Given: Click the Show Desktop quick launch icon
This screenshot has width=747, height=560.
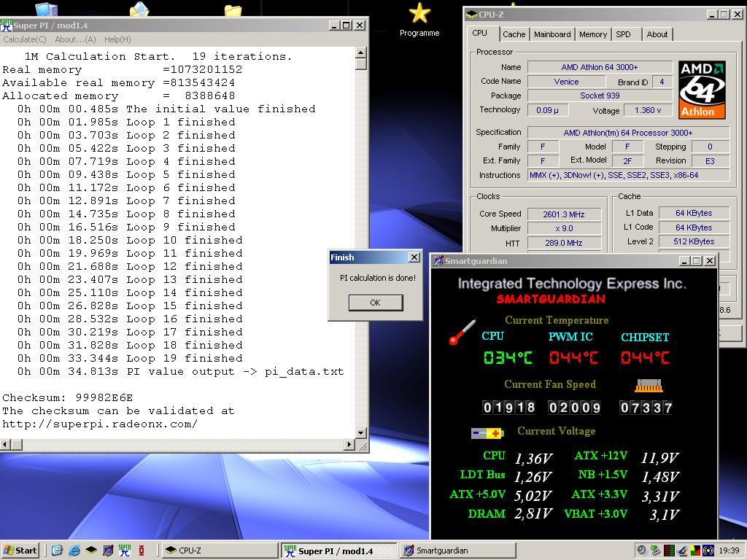Looking at the screenshot, I should [57, 551].
